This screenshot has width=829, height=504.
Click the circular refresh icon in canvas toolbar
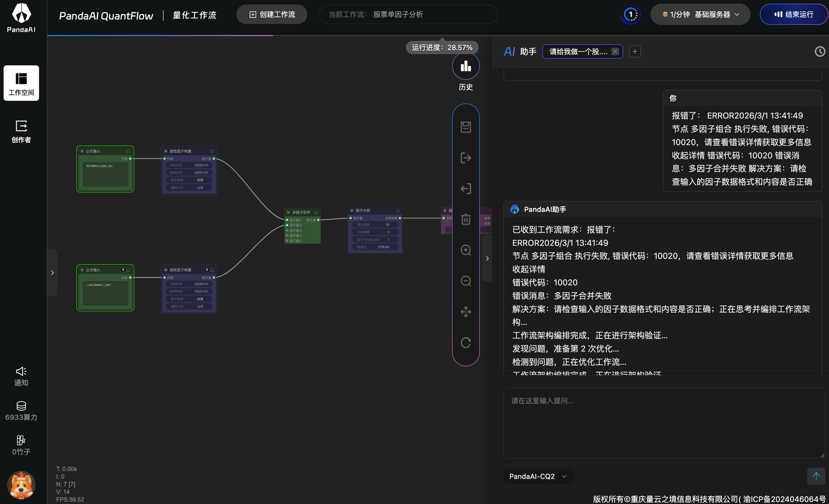click(x=466, y=342)
